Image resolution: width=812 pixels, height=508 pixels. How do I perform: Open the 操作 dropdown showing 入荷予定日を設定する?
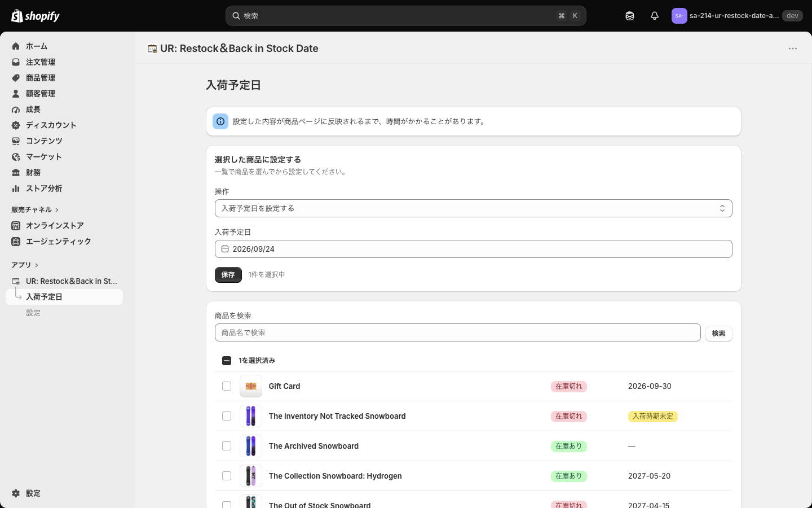474,208
